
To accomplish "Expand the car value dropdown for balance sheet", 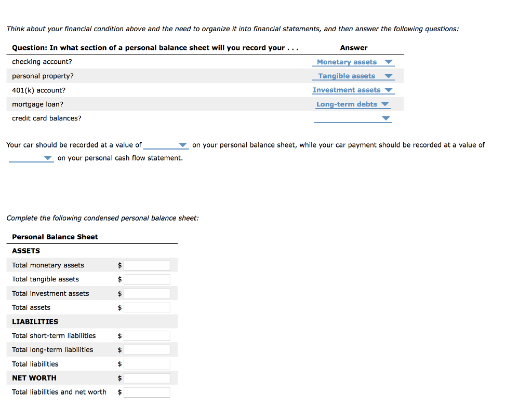I will (x=165, y=145).
